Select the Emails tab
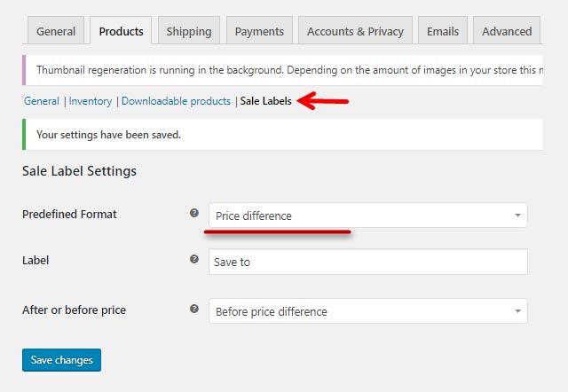568x392 pixels. click(x=443, y=30)
